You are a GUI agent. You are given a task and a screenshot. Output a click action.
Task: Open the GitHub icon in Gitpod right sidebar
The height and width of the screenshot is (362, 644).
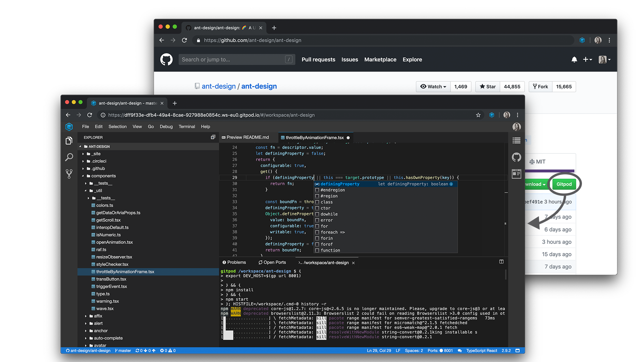[517, 157]
